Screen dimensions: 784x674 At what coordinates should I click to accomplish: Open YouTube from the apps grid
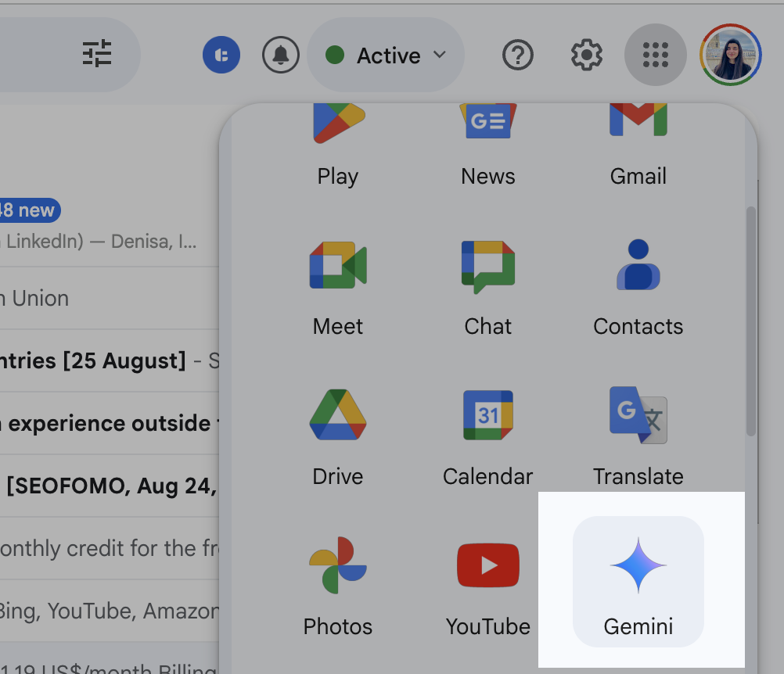[488, 588]
